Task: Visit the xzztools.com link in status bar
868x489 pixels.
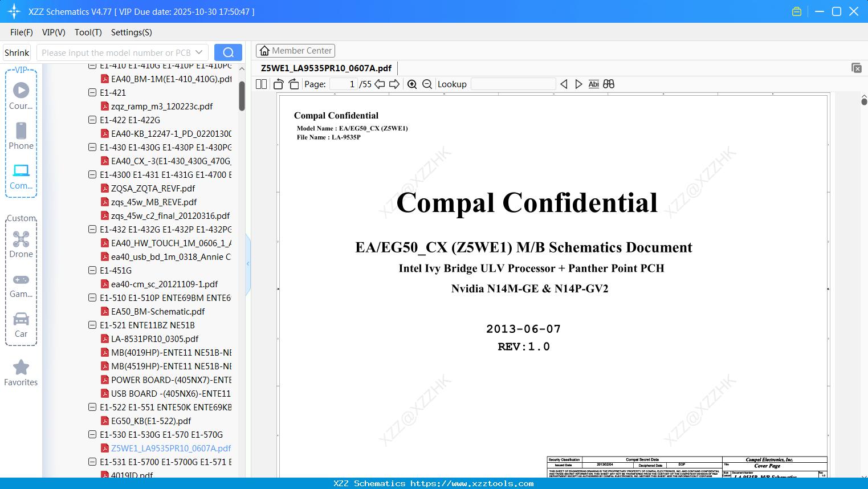Action: 472,483
